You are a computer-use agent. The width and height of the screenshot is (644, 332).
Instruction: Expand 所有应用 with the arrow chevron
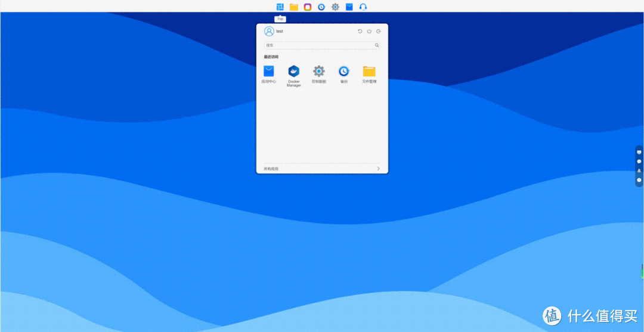click(378, 169)
